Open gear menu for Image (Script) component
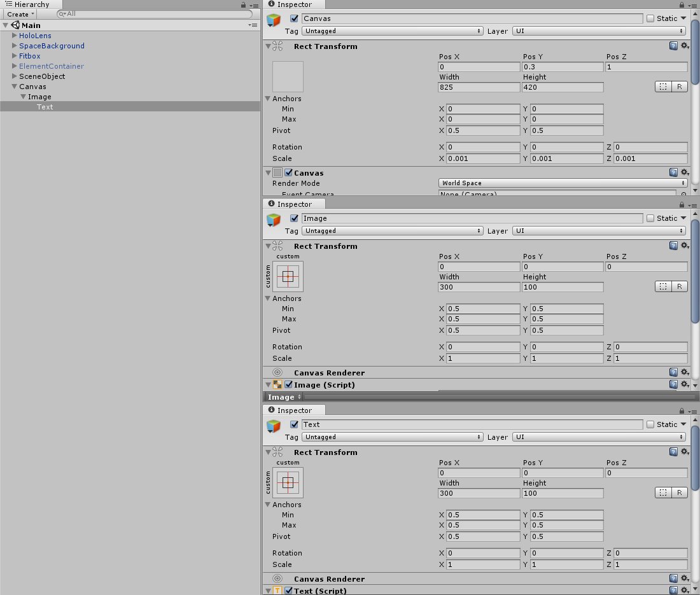This screenshot has height=595, width=700. click(685, 384)
